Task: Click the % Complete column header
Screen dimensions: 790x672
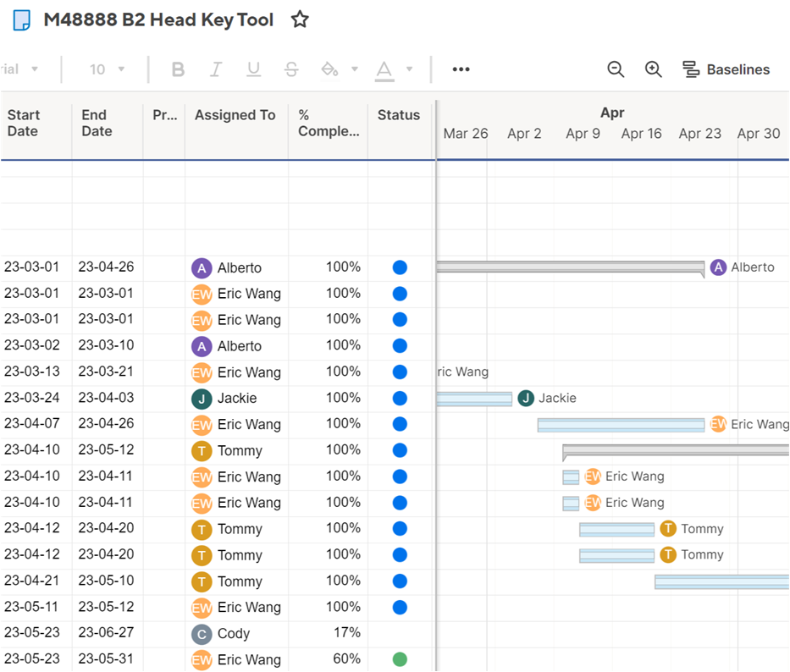Action: (x=328, y=124)
